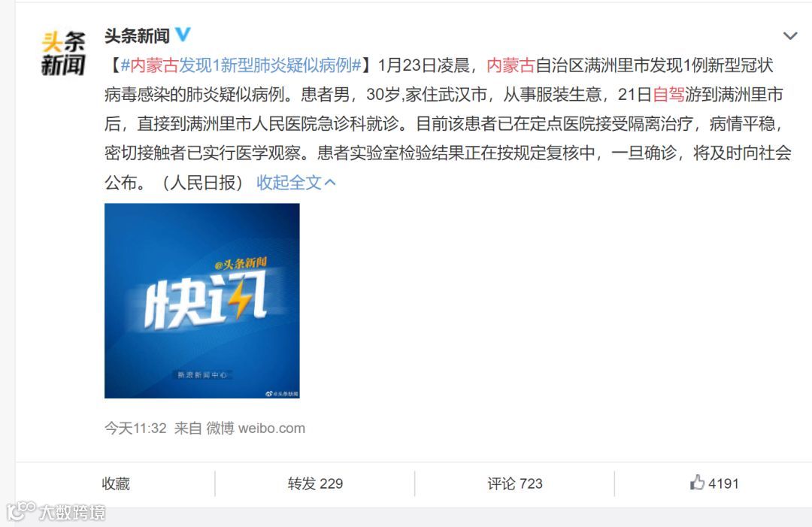Viewport: 812px width, 527px height.
Task: Click the @头条新闻 watermark in image corner
Action: pos(282,393)
